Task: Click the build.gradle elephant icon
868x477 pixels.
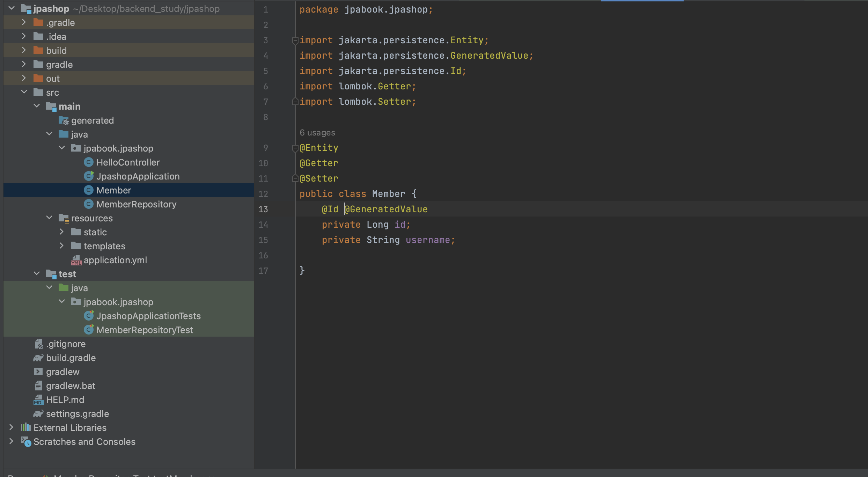Action: (38, 358)
